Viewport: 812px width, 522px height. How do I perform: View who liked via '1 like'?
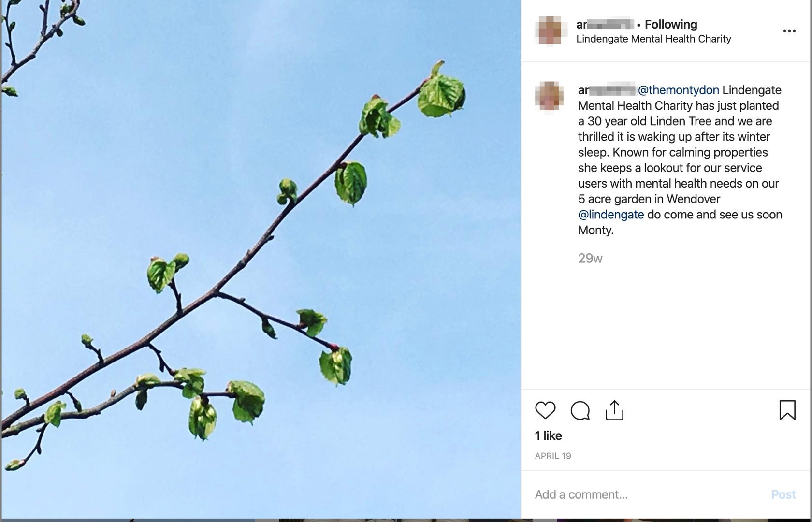(548, 435)
